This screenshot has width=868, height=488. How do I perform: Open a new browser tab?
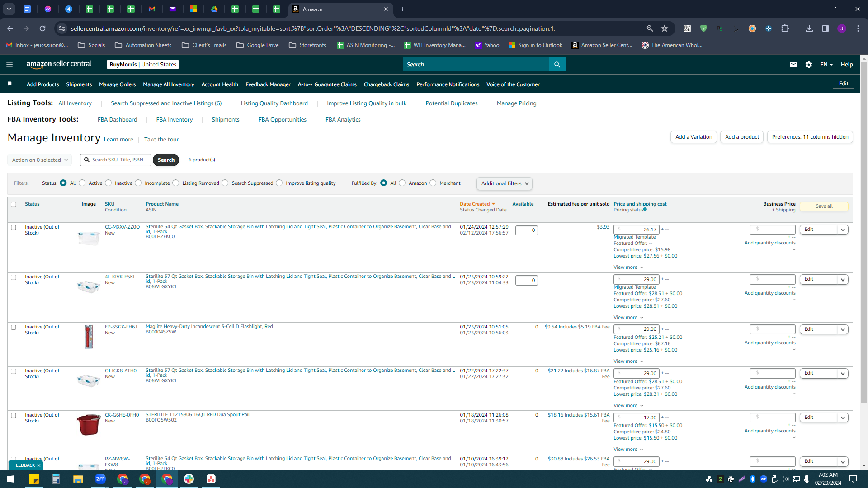[x=402, y=9]
